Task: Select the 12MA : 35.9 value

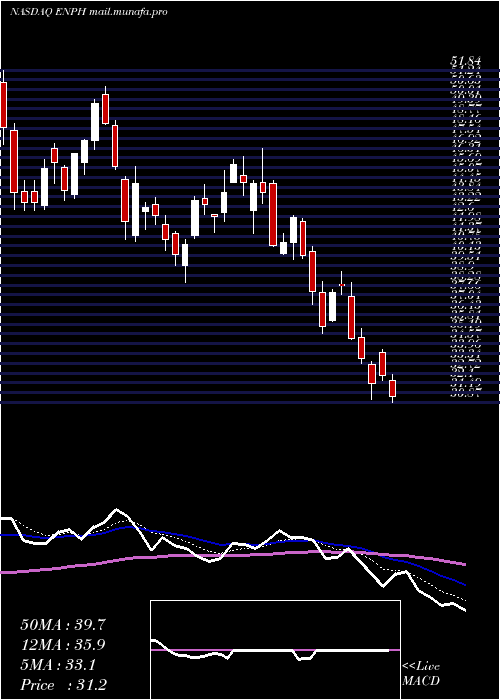Action: pyautogui.click(x=63, y=645)
